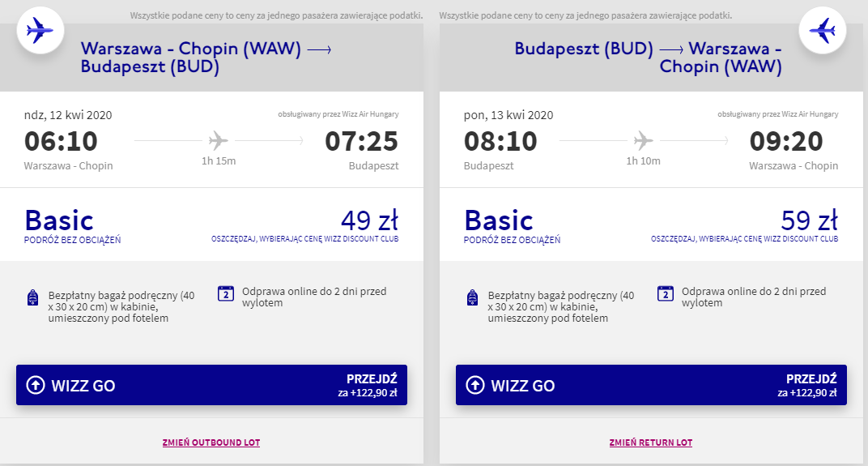
Task: Upgrade outbound flight via PRZEJDŹ button
Action: [x=372, y=385]
